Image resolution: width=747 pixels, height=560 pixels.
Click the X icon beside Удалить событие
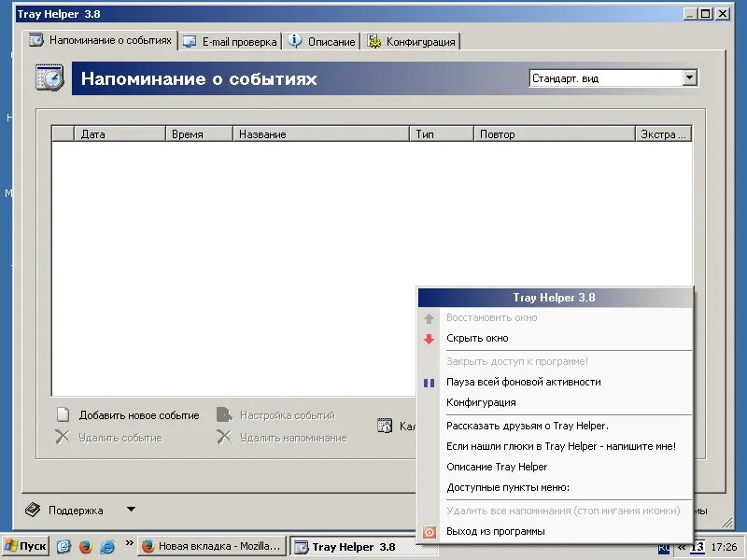[x=63, y=437]
